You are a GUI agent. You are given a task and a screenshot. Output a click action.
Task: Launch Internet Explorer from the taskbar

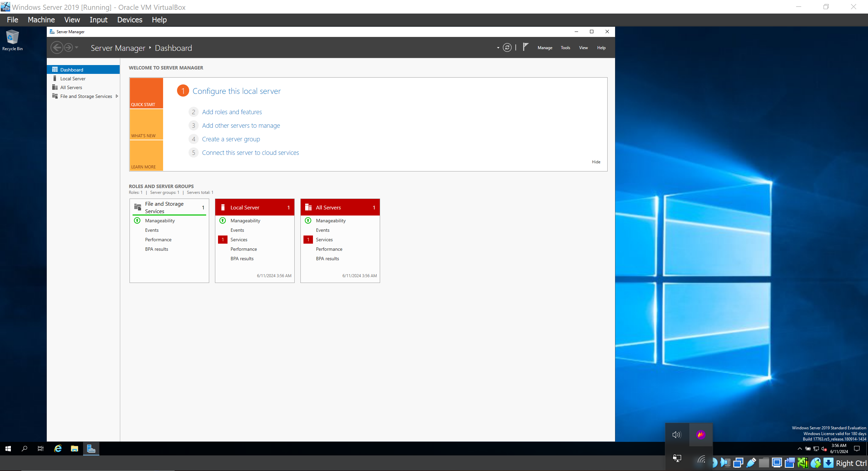point(58,449)
